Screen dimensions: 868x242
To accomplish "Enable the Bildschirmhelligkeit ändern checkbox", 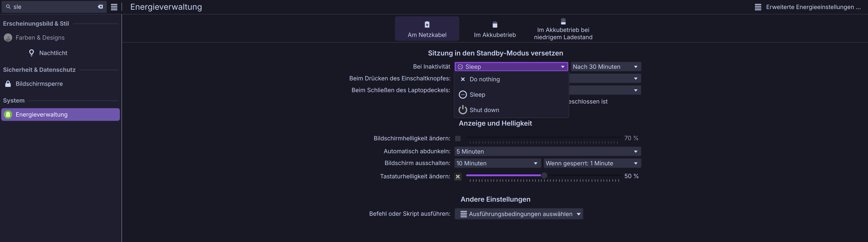I will (x=458, y=139).
